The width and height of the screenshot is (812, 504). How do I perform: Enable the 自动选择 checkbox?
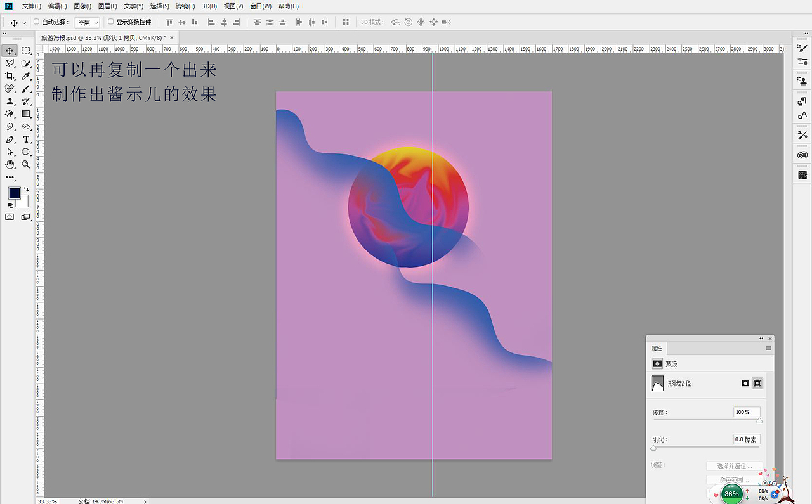pyautogui.click(x=36, y=22)
